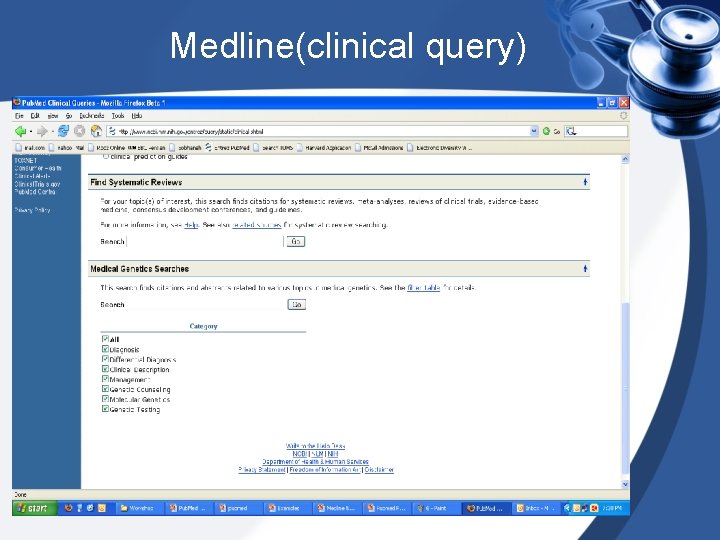The width and height of the screenshot is (720, 540).
Task: Switch to the pubmed PowerPoint taskbar button
Action: pos(236,508)
